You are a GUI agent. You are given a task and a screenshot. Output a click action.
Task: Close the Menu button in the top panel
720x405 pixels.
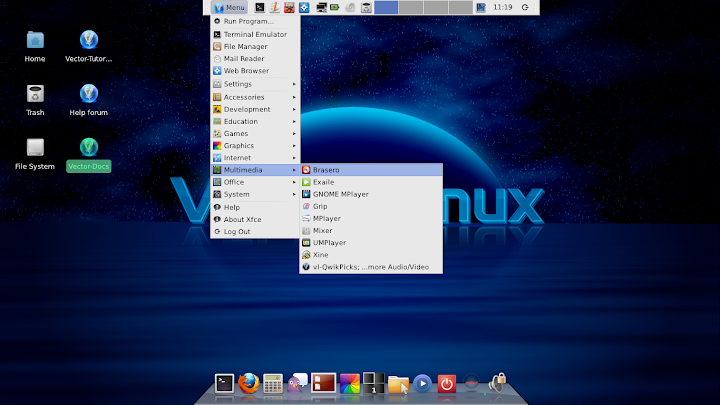click(229, 7)
